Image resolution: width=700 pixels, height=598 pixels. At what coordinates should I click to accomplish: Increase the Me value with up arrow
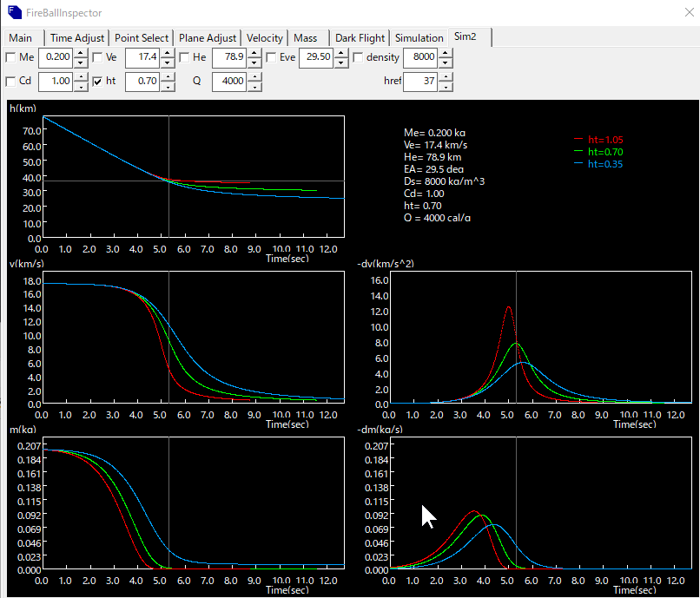pos(81,53)
